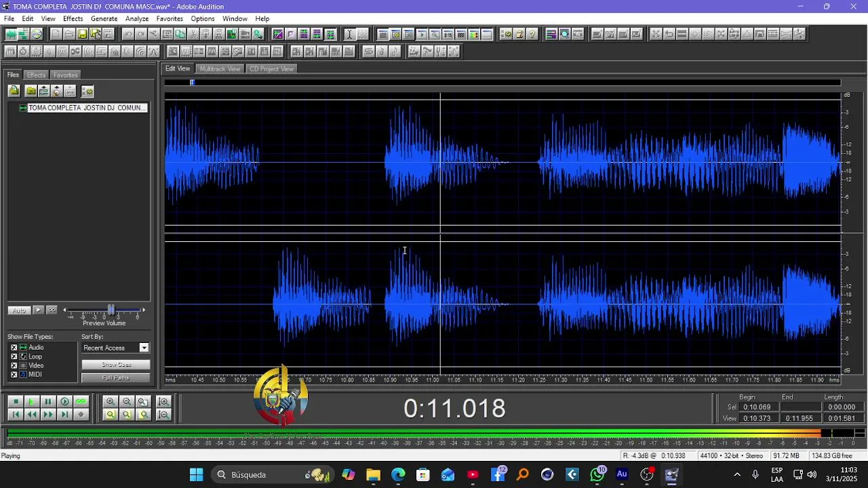Switch to Effects tab in side panel
This screenshot has height=488, width=868.
click(36, 75)
